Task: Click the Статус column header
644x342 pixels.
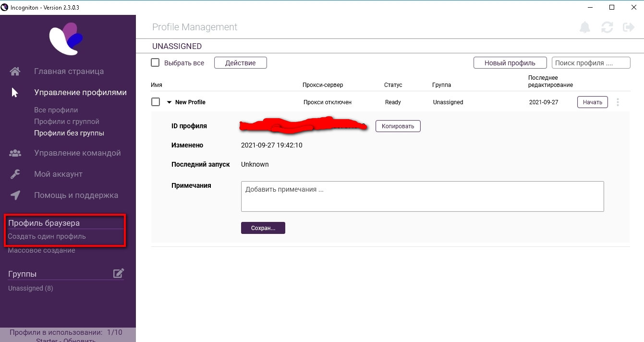Action: coord(393,85)
